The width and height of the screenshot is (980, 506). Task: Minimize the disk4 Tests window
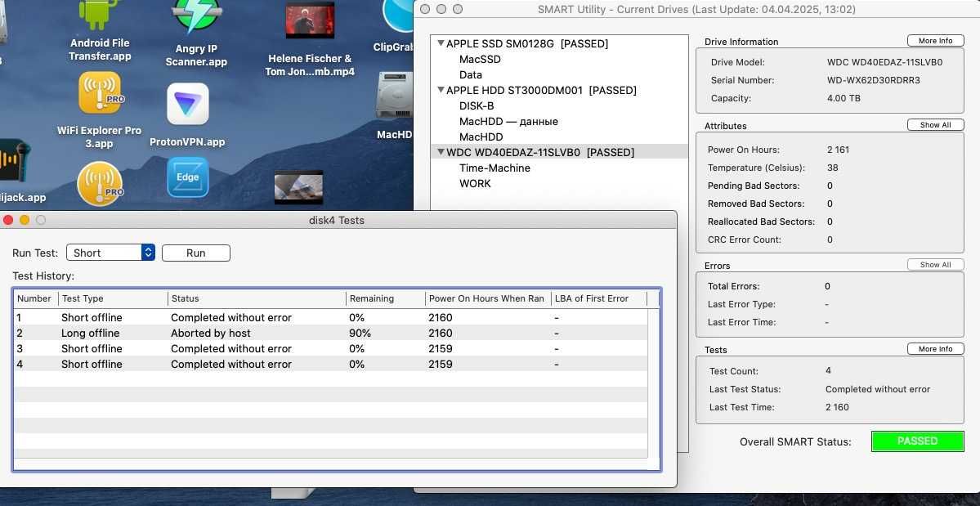point(25,220)
